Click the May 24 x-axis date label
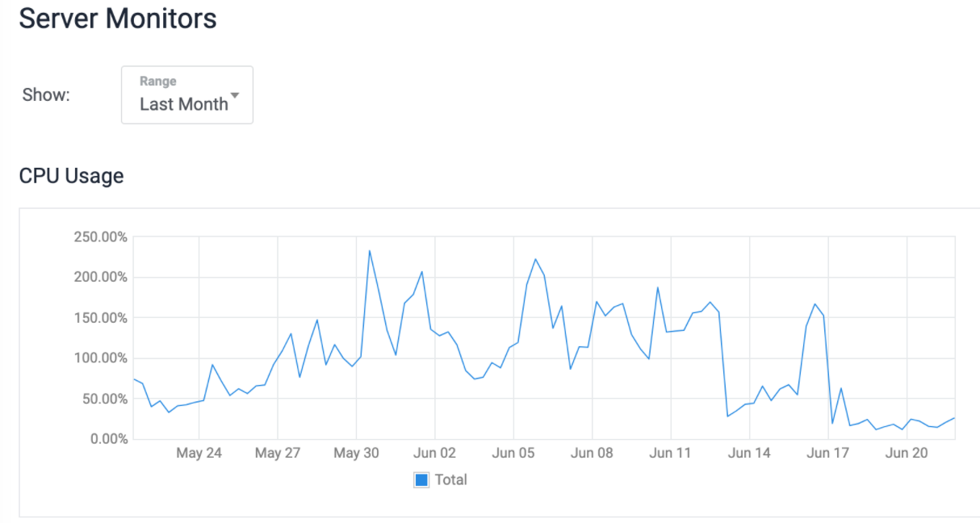Image resolution: width=980 pixels, height=523 pixels. 199,453
